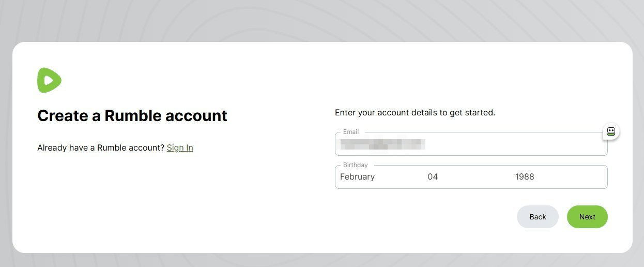
Task: Click the "Already have a Rumble account?" text
Action: pos(101,147)
